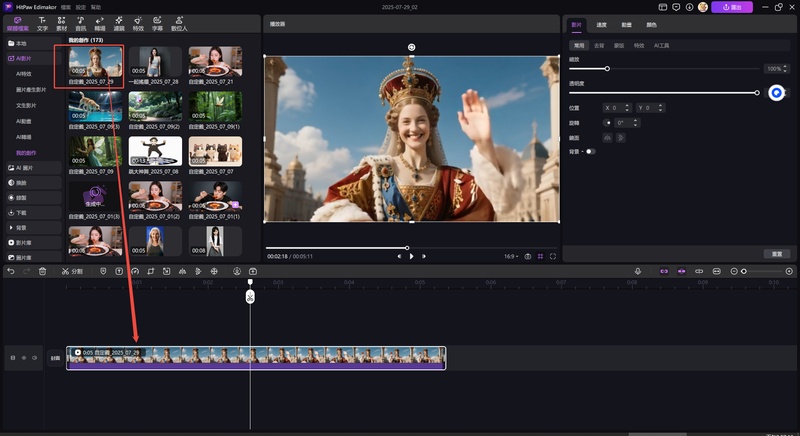Click the undo arrow in timeline toolbar
The image size is (800, 436).
click(x=11, y=271)
